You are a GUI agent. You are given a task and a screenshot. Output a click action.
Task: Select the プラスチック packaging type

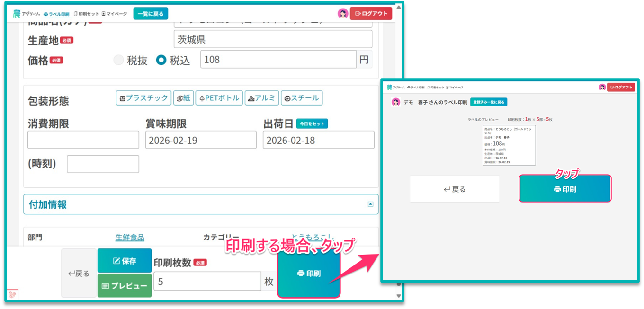143,98
